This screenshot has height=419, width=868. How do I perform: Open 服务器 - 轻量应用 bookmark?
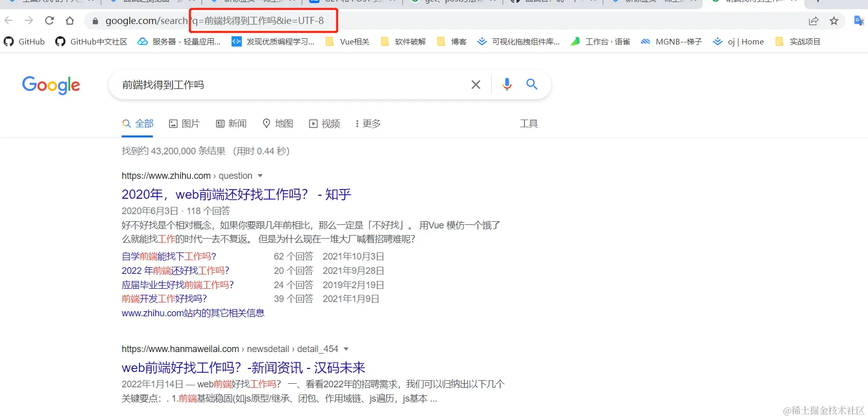(x=179, y=41)
